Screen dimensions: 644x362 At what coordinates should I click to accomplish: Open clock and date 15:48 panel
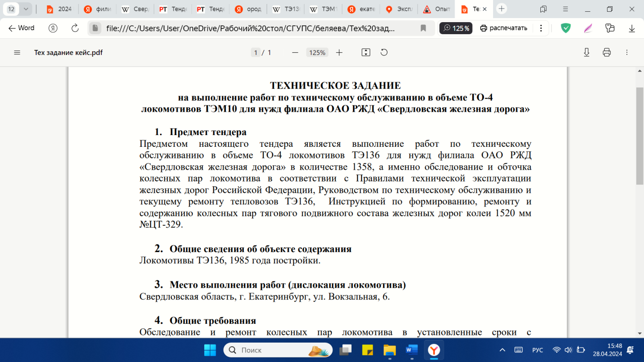607,350
